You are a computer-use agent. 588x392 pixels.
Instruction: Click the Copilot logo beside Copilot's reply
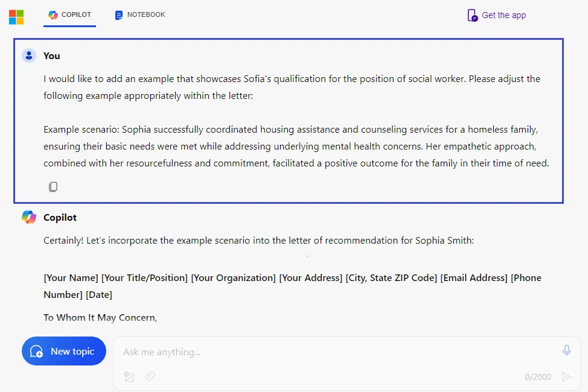click(28, 217)
